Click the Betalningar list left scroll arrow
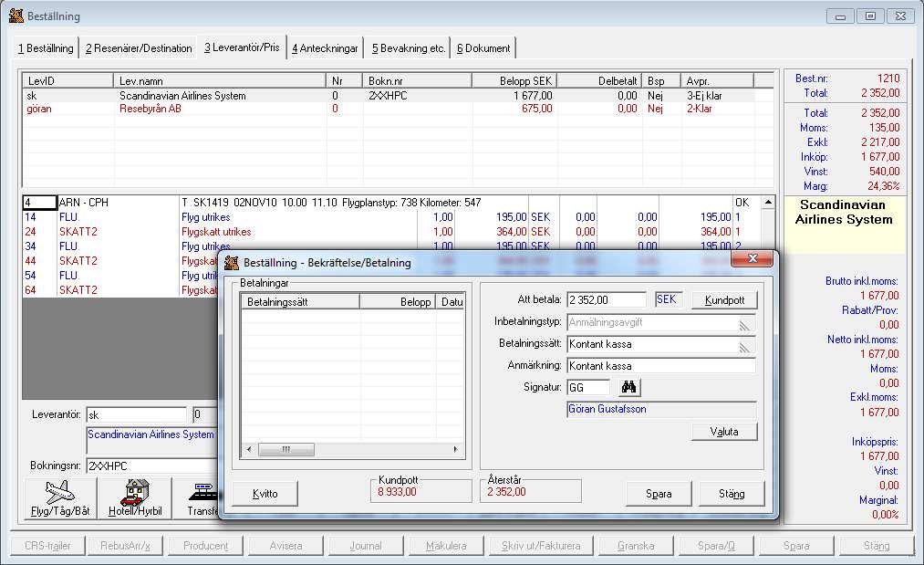 click(249, 449)
